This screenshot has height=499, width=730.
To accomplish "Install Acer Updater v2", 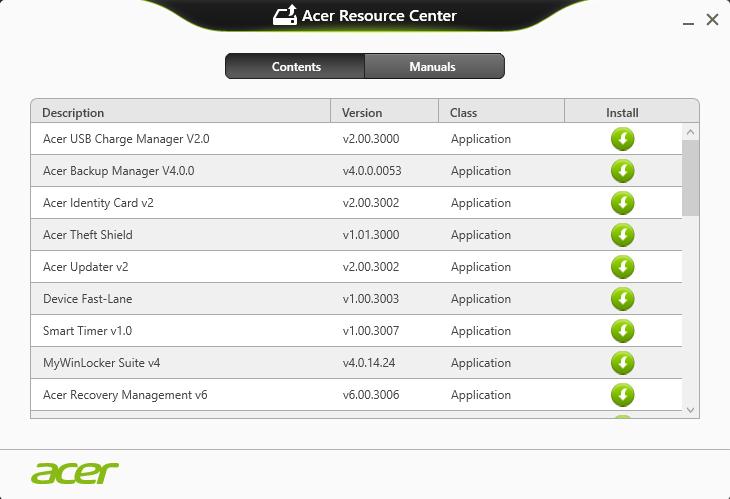I will [622, 267].
